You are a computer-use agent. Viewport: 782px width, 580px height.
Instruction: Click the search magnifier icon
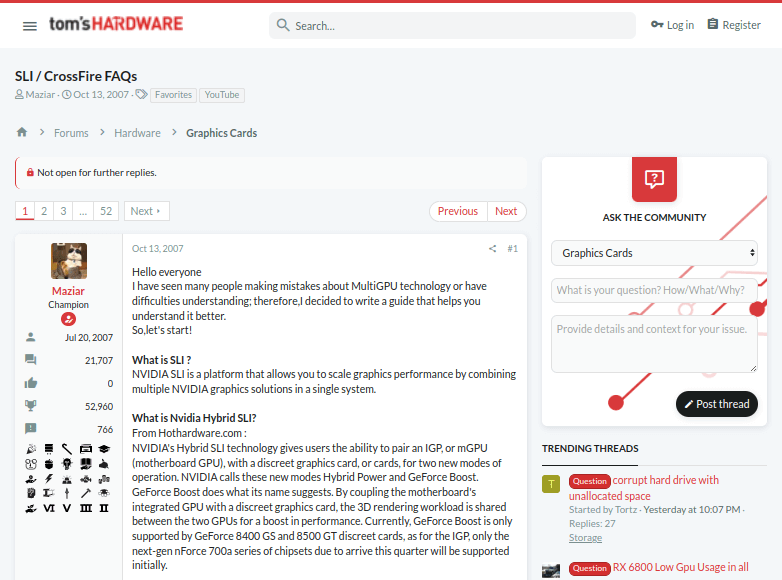click(283, 25)
